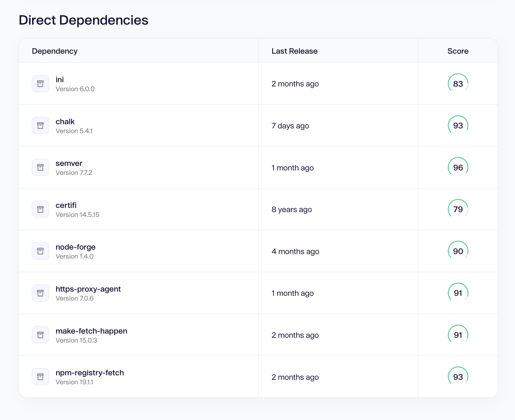The image size is (515, 420).
Task: Select the make-fetch-happen package icon
Action: (41, 335)
